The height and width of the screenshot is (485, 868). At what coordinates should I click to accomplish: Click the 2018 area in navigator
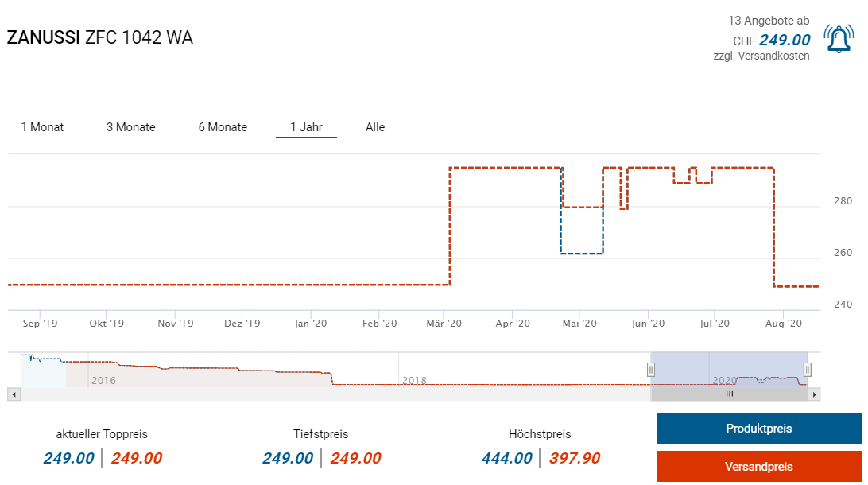click(415, 380)
